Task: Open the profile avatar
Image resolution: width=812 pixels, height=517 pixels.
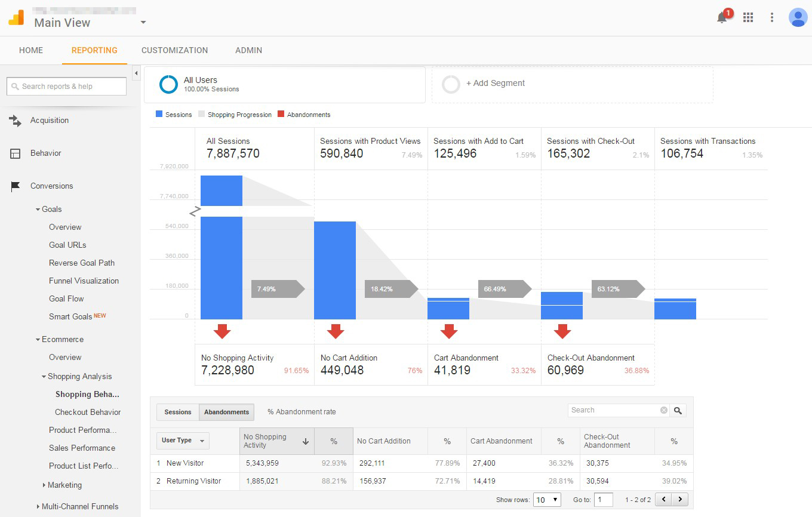Action: pos(798,17)
